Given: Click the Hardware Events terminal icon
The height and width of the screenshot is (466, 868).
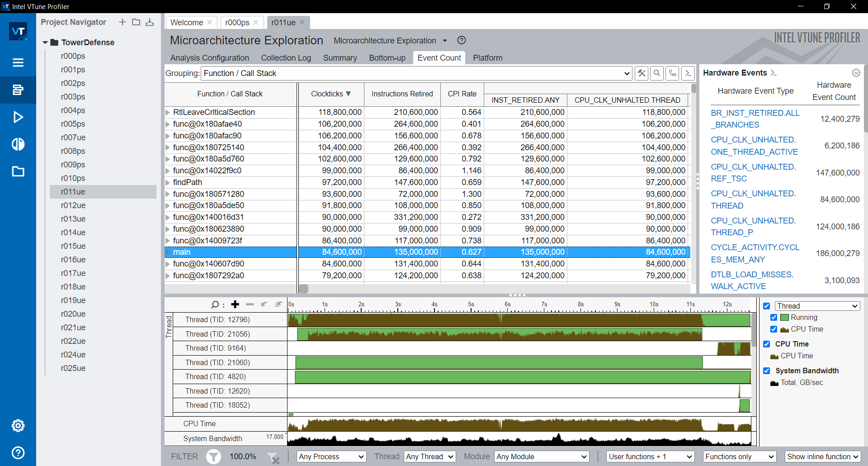Looking at the screenshot, I should pos(774,73).
